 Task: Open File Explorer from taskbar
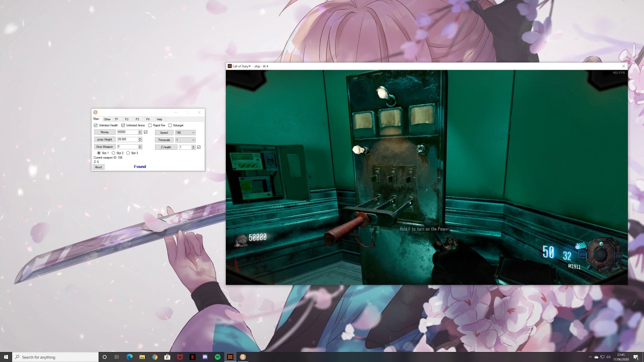142,357
